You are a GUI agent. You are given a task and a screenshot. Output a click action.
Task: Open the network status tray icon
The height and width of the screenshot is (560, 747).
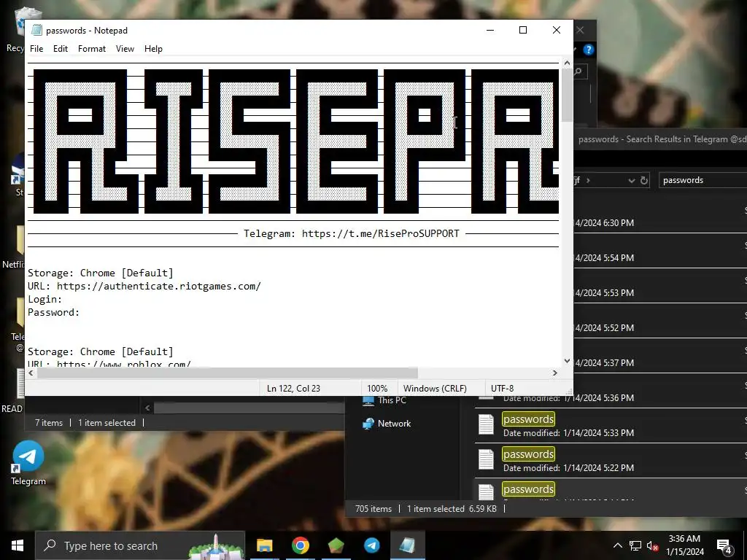click(635, 545)
